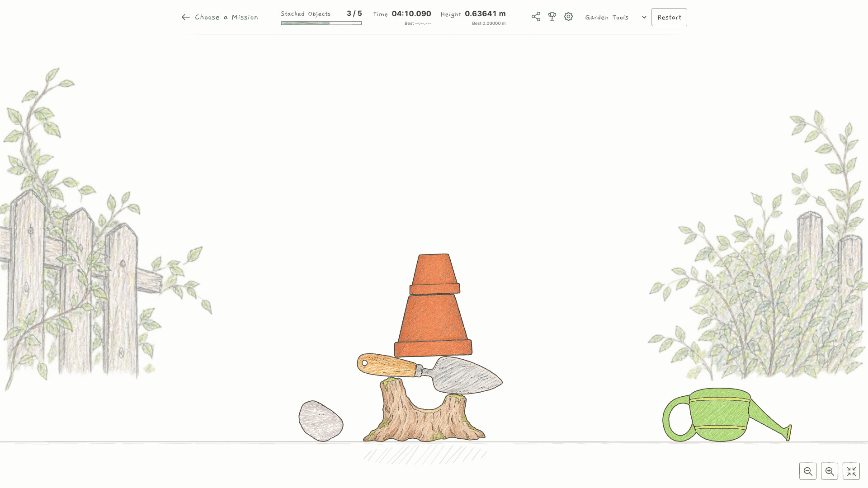
Task: Select the white stone on the ground
Action: [x=321, y=421]
